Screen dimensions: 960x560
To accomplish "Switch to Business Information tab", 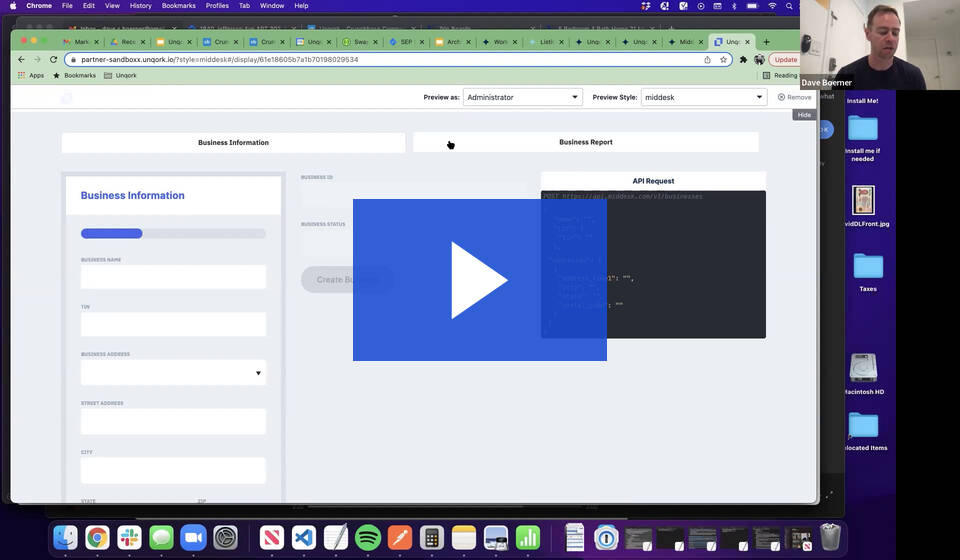I will point(233,142).
